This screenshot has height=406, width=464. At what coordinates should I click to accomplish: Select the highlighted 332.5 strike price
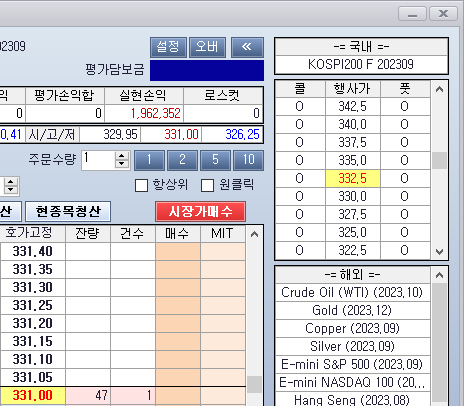tap(353, 178)
